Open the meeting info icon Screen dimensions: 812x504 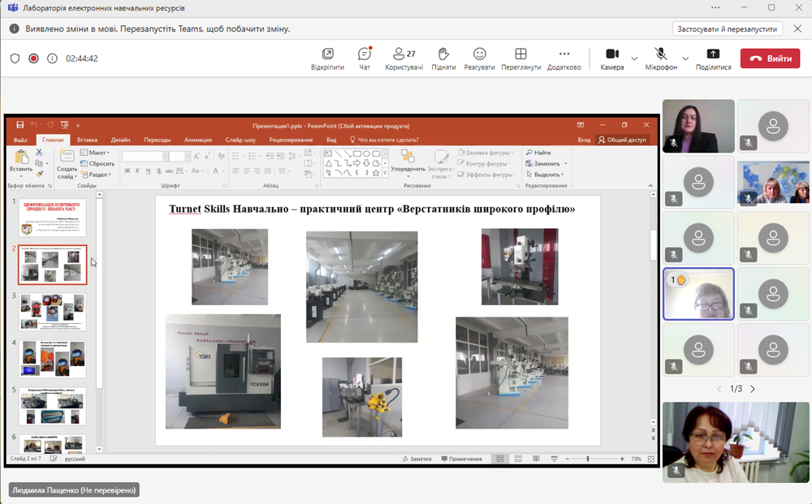52,58
